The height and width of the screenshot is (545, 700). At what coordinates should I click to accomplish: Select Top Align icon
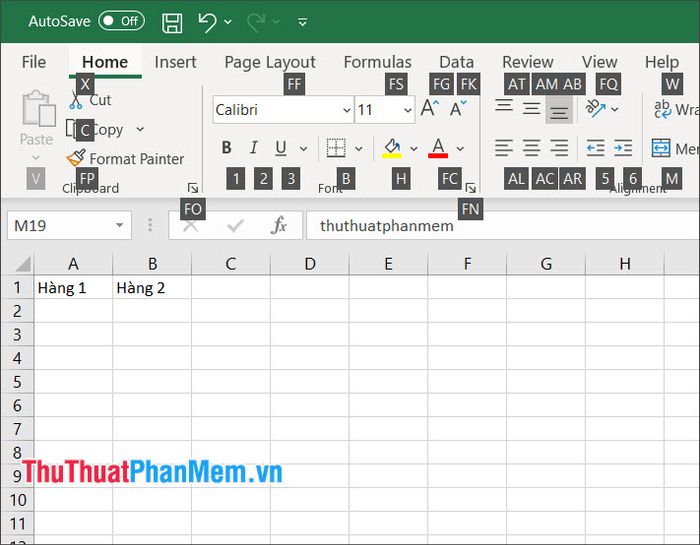504,108
